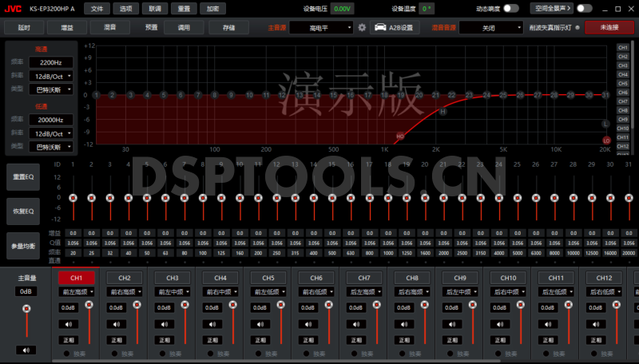Click EQ band node 5 on curve
639x364 pixels.
pos(164,95)
